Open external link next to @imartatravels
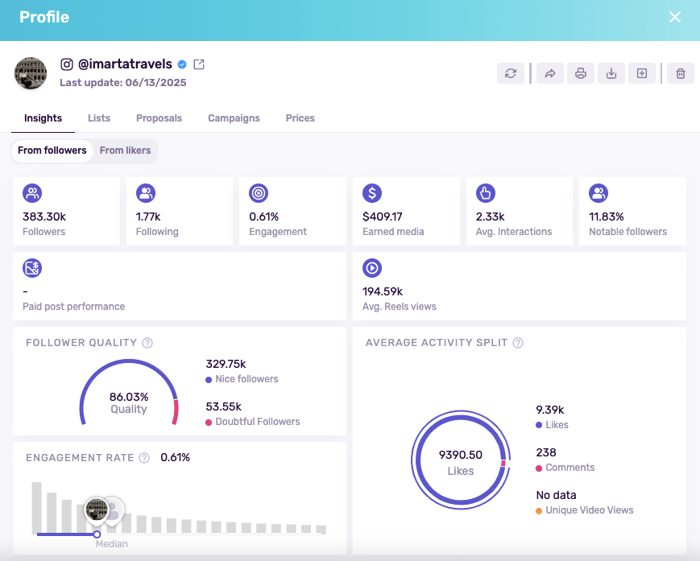Viewport: 700px width, 561px height. 199,65
